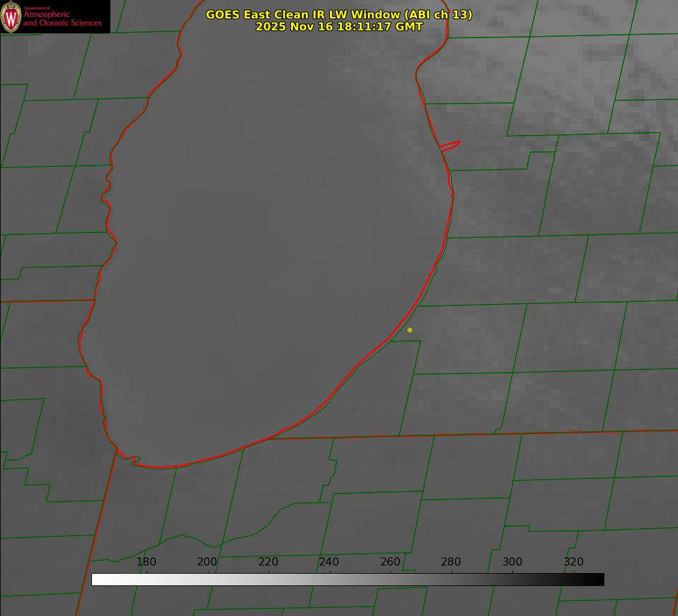Click the small harbor inlet at lake's southern tip
The width and height of the screenshot is (678, 616).
tap(135, 461)
